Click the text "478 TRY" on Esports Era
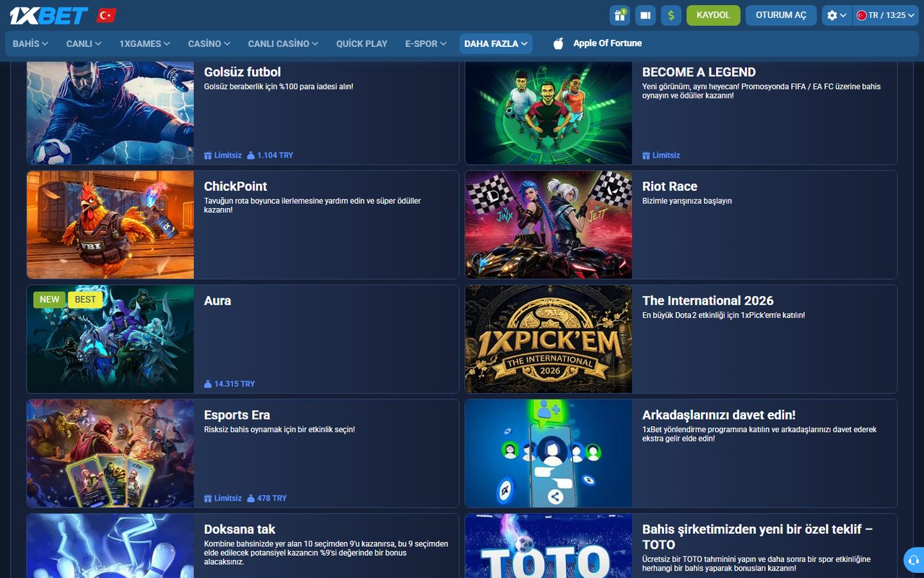 [272, 498]
